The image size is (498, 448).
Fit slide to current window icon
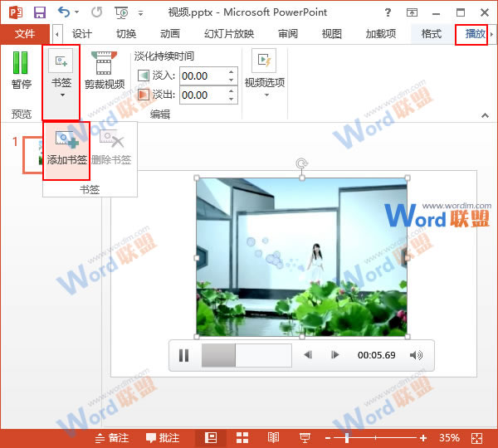pos(476,439)
